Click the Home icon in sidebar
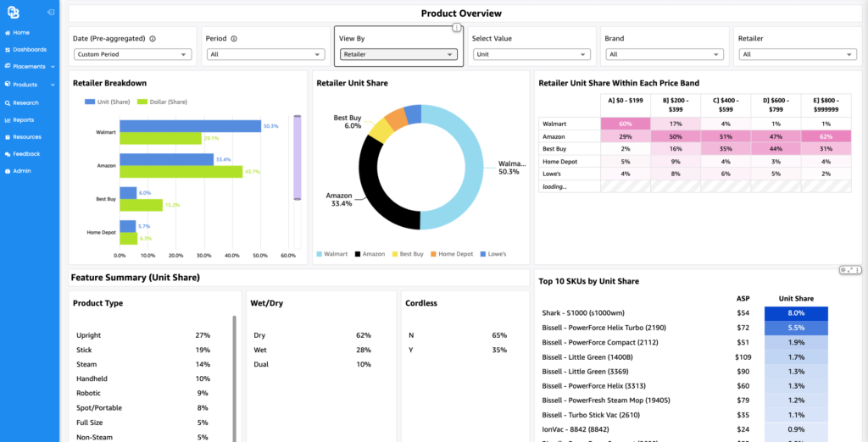Viewport: 868px width, 442px height. coord(8,33)
